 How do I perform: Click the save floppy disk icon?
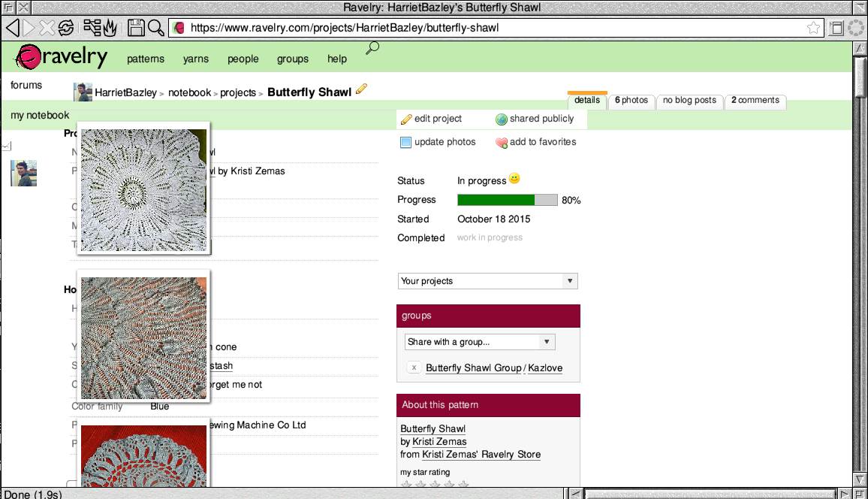(x=136, y=28)
